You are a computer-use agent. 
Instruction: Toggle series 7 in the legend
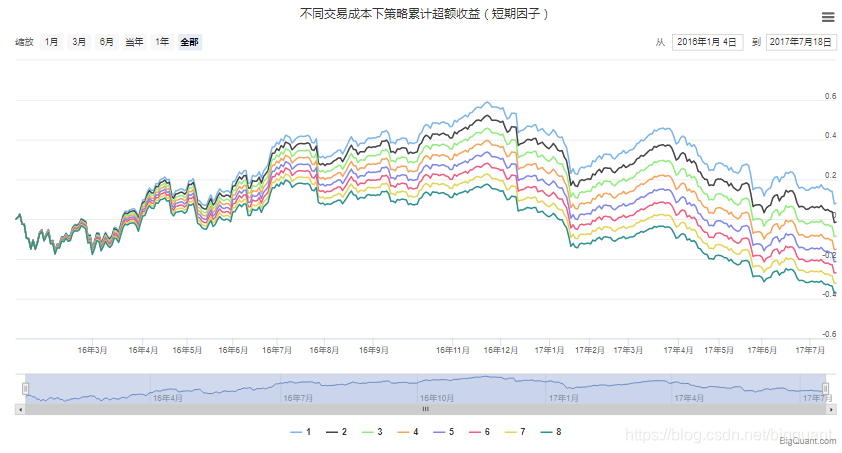pos(515,432)
